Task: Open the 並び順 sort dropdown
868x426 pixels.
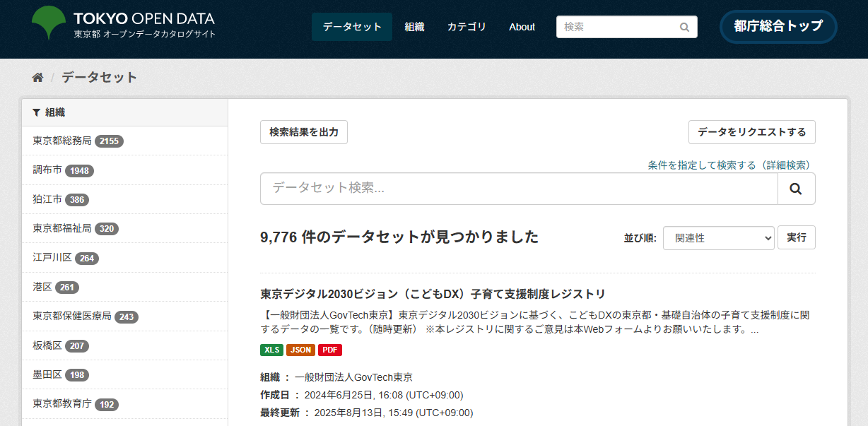Action: click(x=718, y=237)
